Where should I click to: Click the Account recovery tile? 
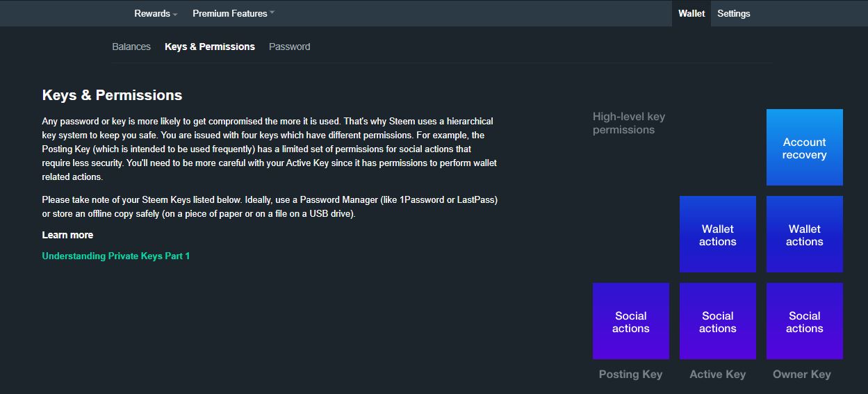point(804,147)
